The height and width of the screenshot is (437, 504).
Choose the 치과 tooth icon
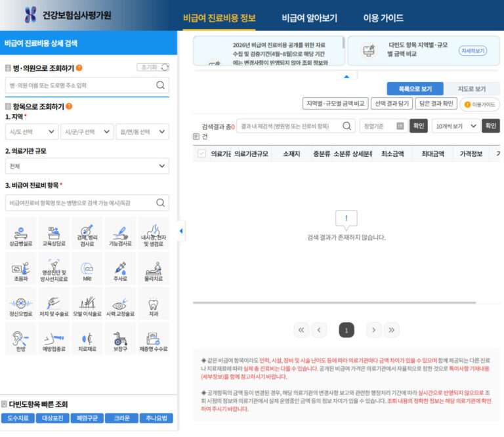[154, 304]
